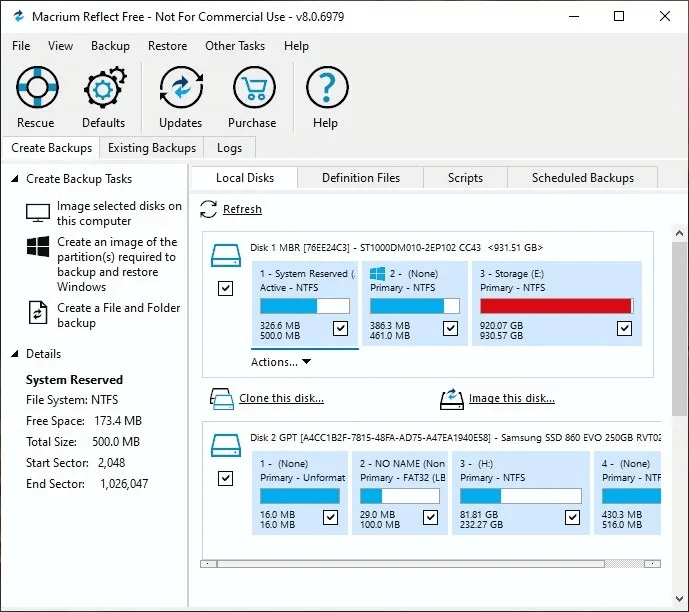Click System Reserved partition usage bar
This screenshot has height=612, width=689.
coord(305,306)
